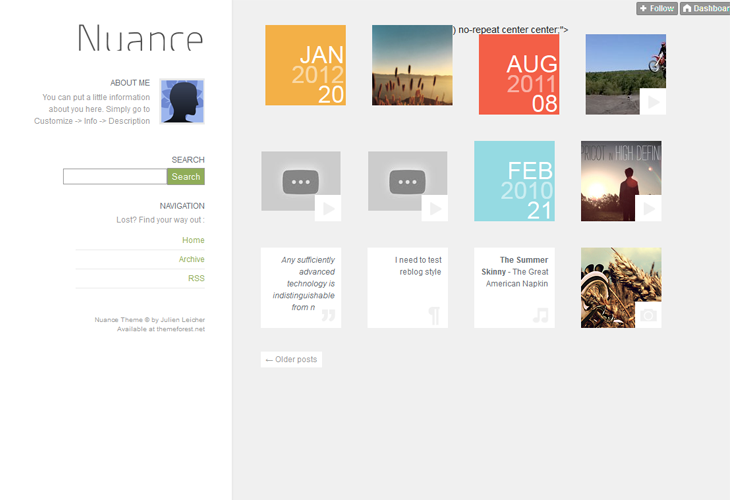Click the play icon on High Definition video

649,208
